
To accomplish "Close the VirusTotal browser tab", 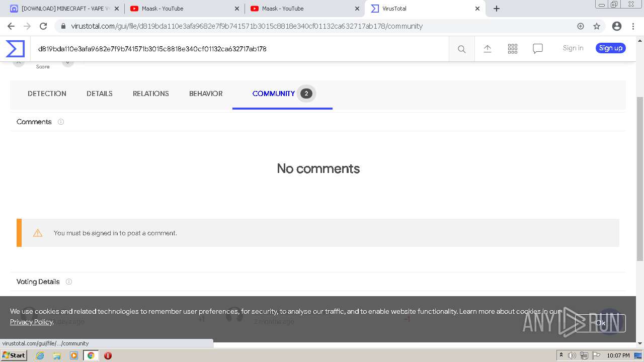I will coord(477,9).
